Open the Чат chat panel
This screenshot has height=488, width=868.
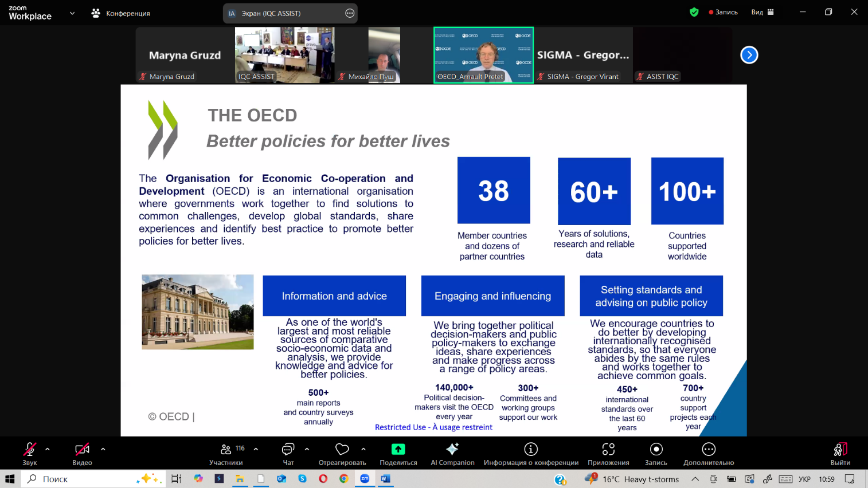point(288,454)
